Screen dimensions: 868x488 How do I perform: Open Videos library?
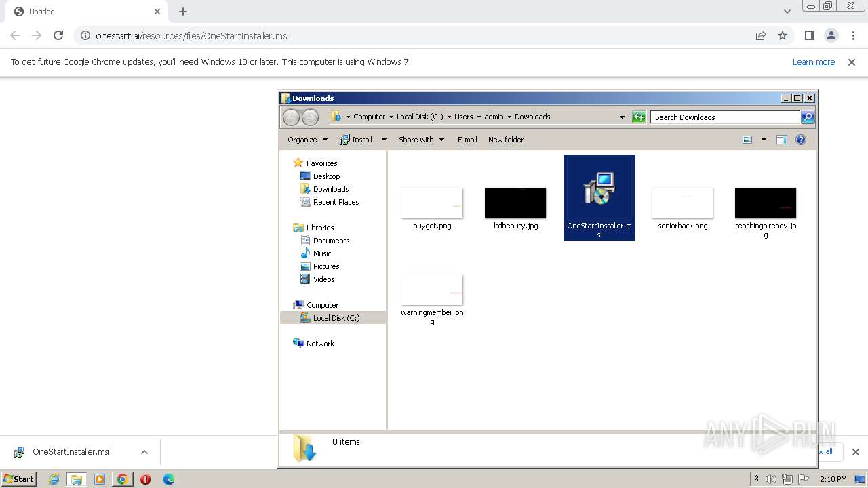[323, 279]
